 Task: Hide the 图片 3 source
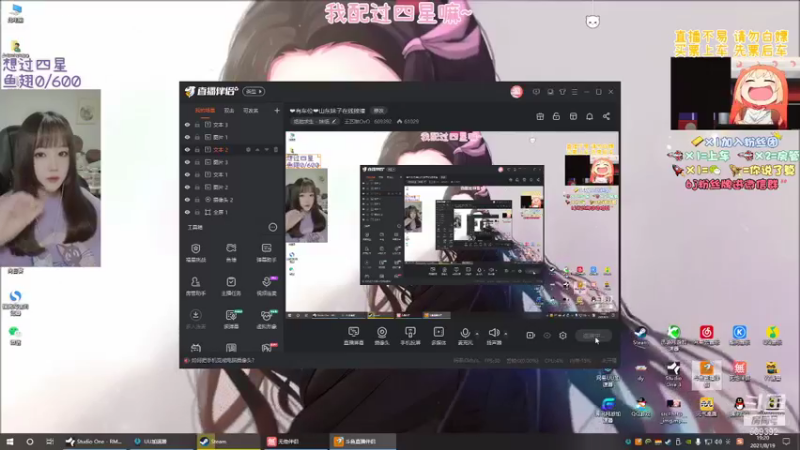187,162
